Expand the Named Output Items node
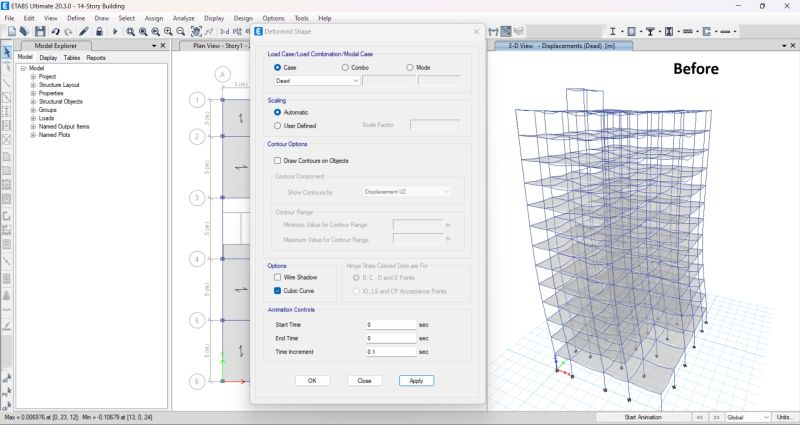The width and height of the screenshot is (800, 425). pos(33,127)
